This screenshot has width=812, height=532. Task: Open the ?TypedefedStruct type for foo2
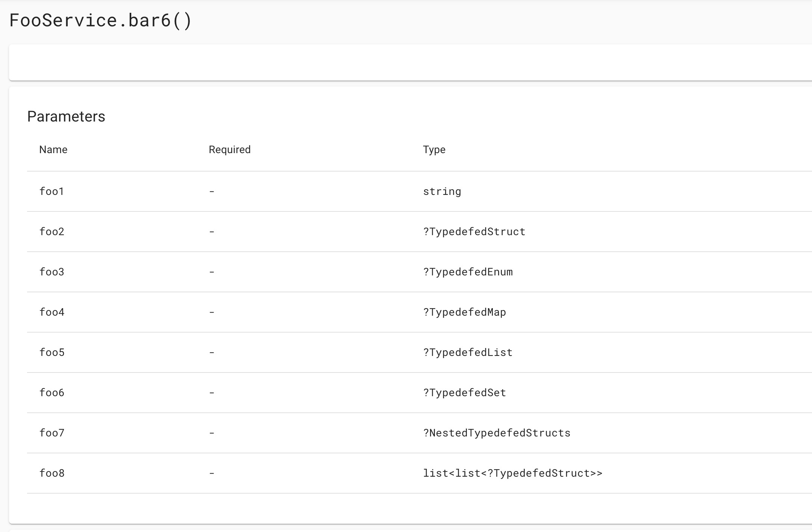[x=474, y=232]
